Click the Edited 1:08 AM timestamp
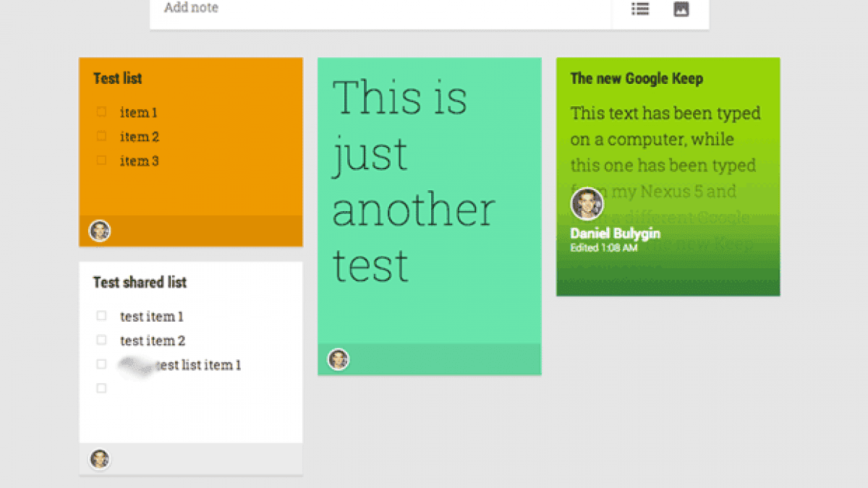Viewport: 868px width, 488px height. [603, 248]
